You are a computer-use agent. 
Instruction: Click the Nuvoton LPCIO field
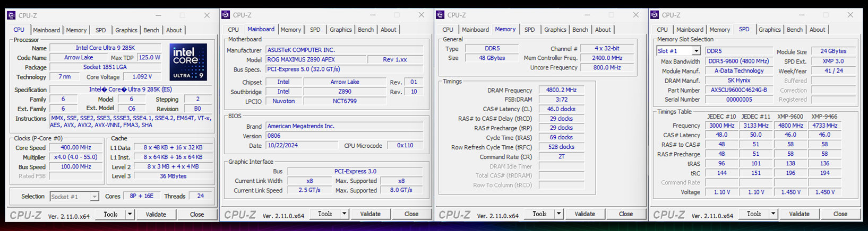(283, 101)
